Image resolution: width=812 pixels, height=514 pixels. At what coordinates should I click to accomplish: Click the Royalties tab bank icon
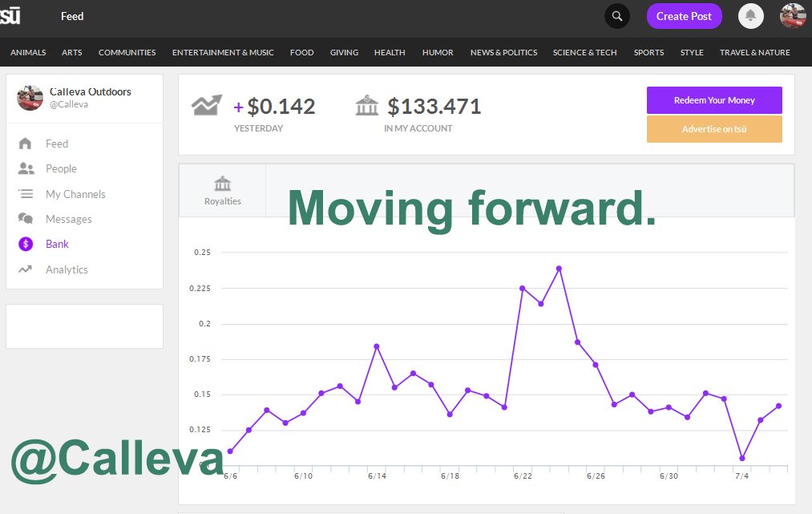coord(223,184)
